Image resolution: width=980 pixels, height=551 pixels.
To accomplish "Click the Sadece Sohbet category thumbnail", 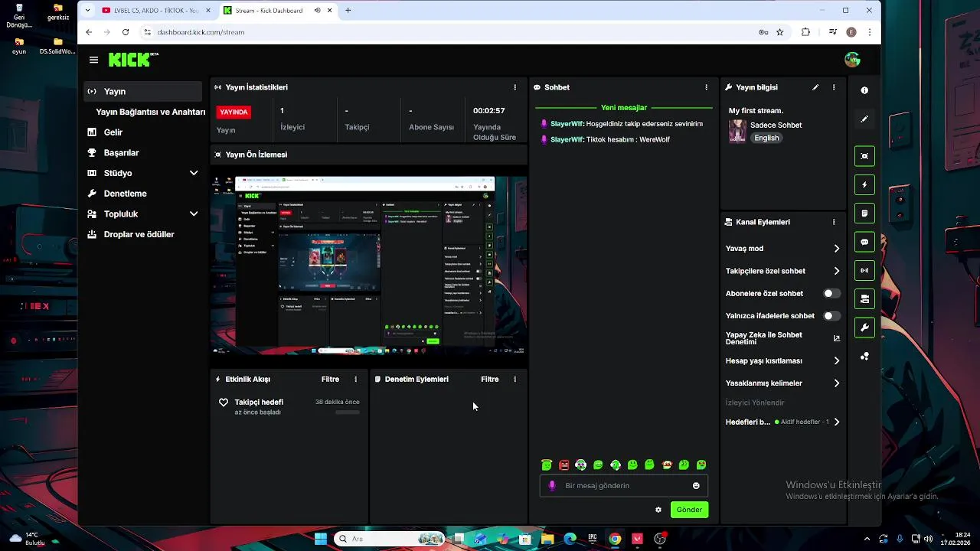I will (x=737, y=131).
